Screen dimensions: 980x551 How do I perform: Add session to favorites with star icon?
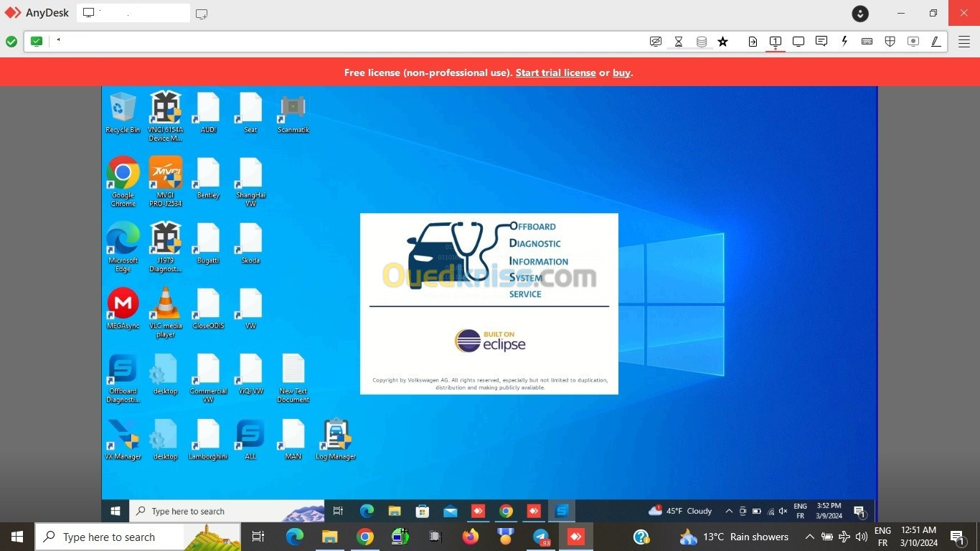(x=723, y=42)
